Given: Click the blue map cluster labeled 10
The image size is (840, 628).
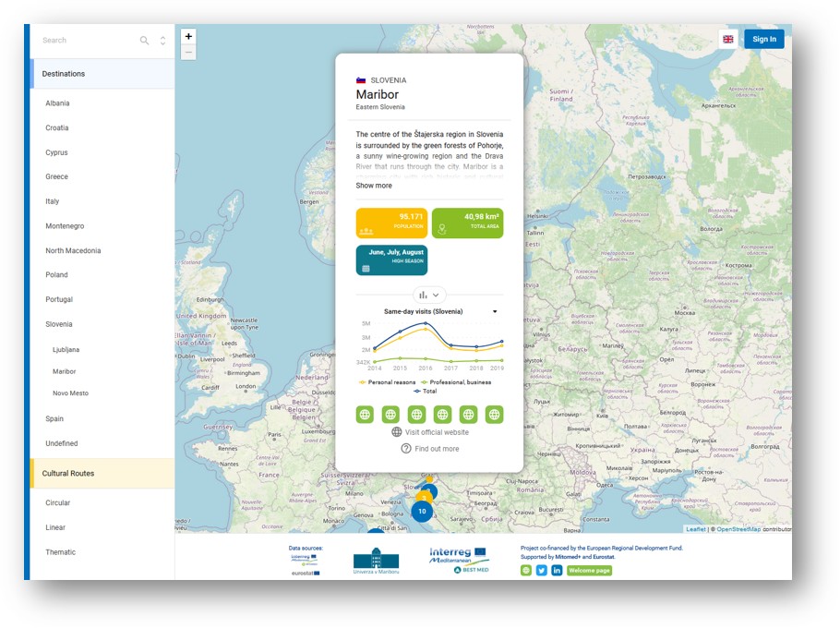Looking at the screenshot, I should click(422, 512).
